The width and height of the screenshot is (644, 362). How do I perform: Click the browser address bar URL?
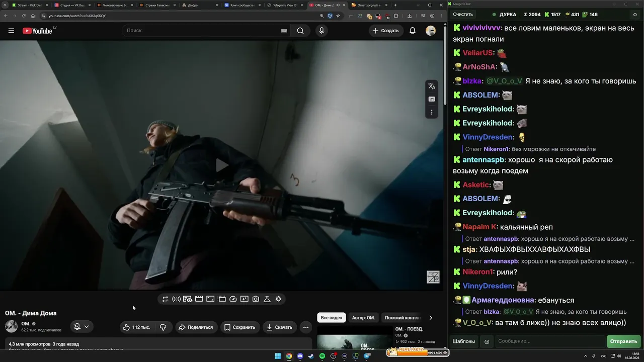pyautogui.click(x=77, y=16)
